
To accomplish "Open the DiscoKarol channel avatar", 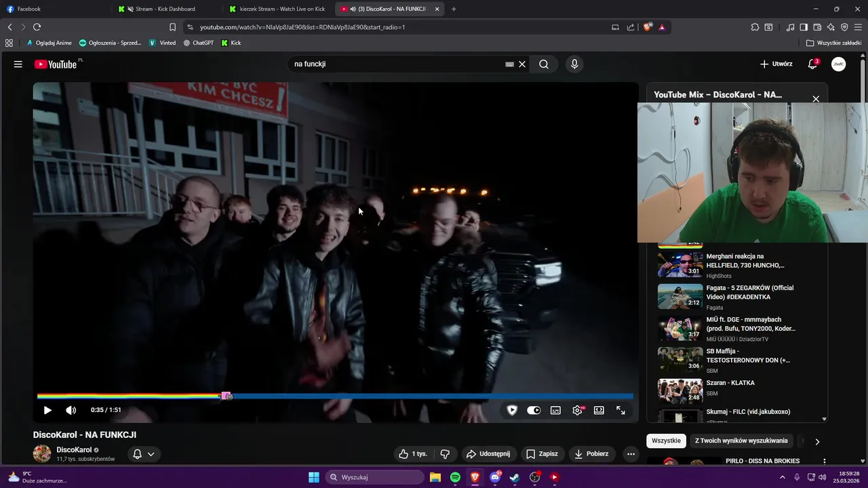I will (x=42, y=454).
